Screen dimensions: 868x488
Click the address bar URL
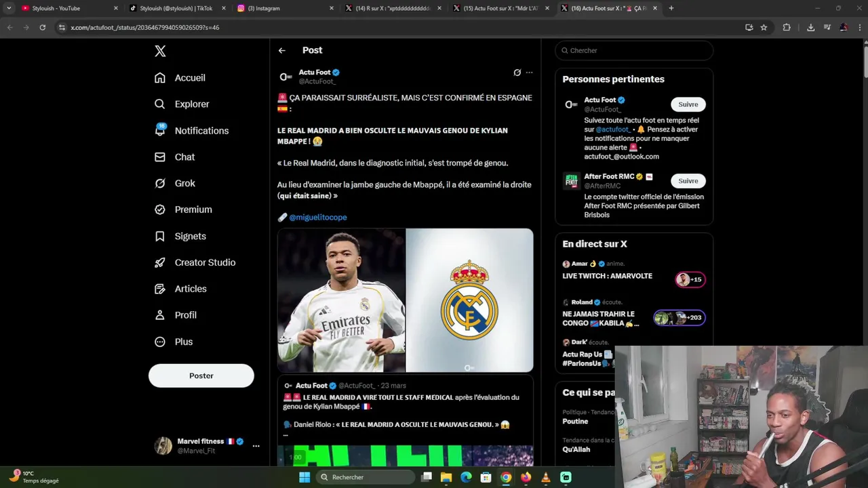(145, 28)
